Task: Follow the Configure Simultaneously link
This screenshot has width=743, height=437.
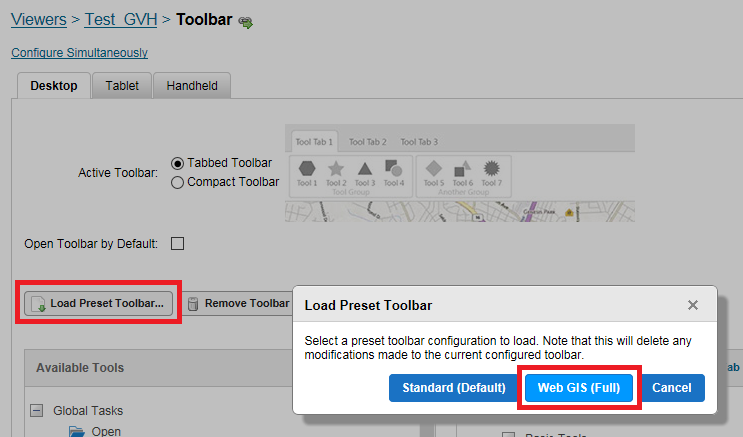Action: [x=80, y=53]
